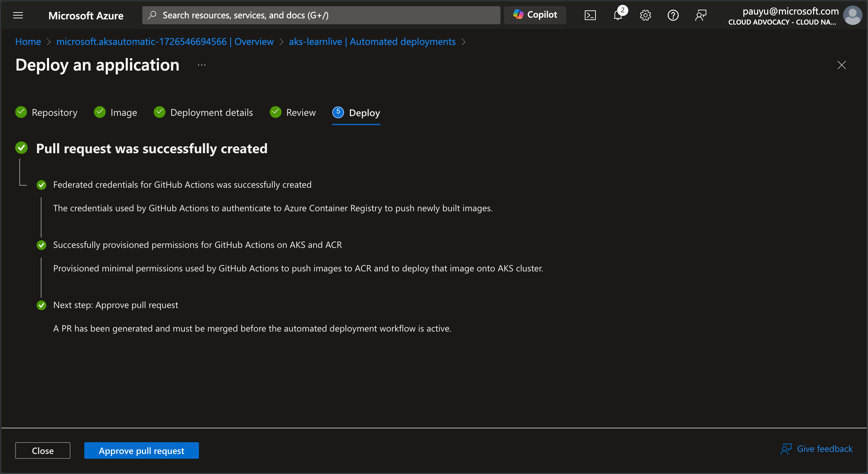Open aks-learnlive Automated deployments breadcrumb

tap(372, 41)
